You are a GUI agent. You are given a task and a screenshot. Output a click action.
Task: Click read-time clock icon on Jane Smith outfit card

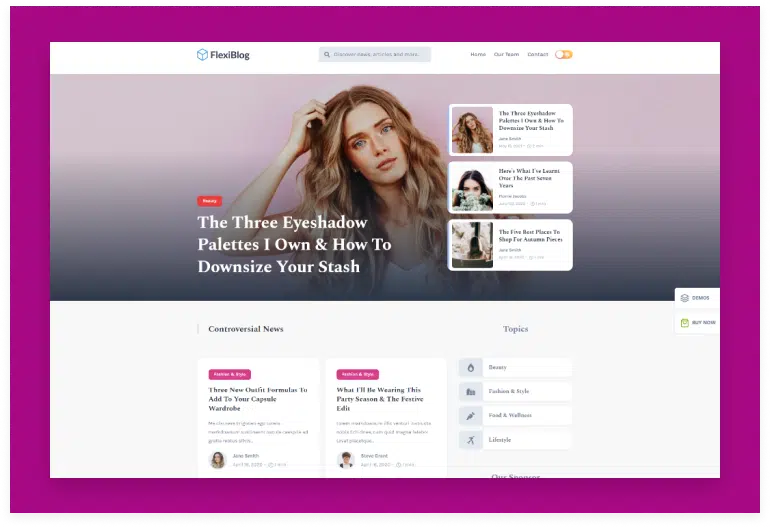pyautogui.click(x=271, y=465)
